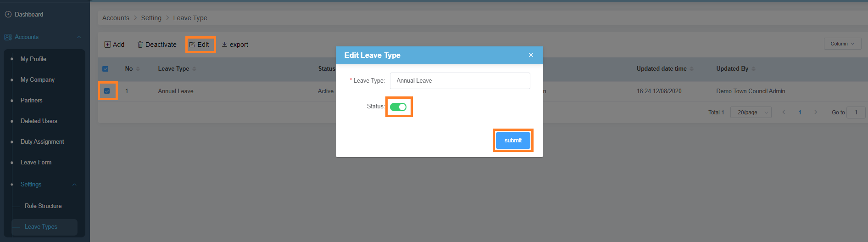Select Role Structure in the sidebar

pos(43,206)
